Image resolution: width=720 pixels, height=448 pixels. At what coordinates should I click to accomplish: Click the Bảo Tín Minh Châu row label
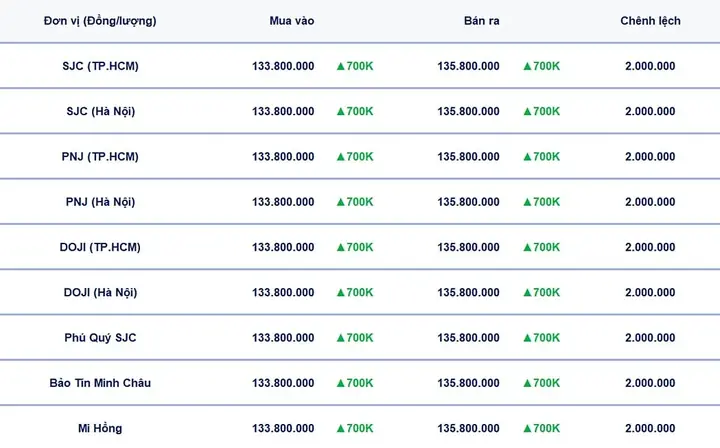coord(100,383)
